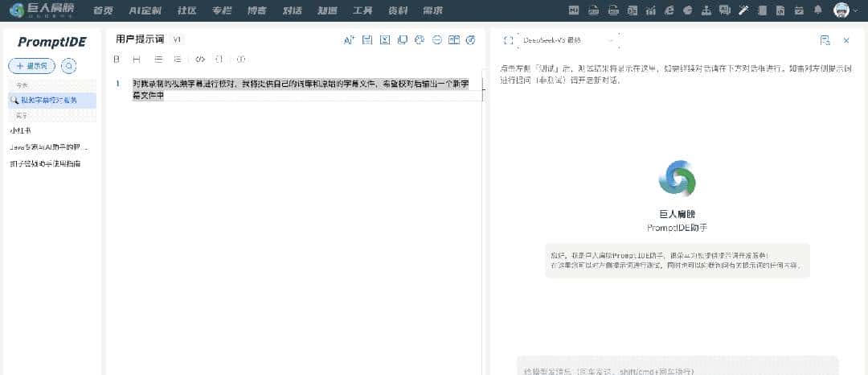Click the AI chat bubble icon in header
868x375 pixels.
click(725, 10)
